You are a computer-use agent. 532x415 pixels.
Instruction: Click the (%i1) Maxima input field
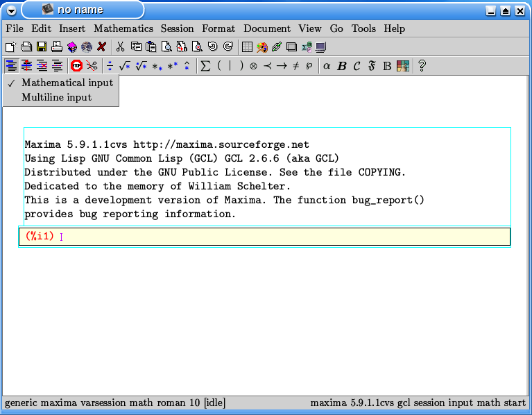[x=265, y=237]
